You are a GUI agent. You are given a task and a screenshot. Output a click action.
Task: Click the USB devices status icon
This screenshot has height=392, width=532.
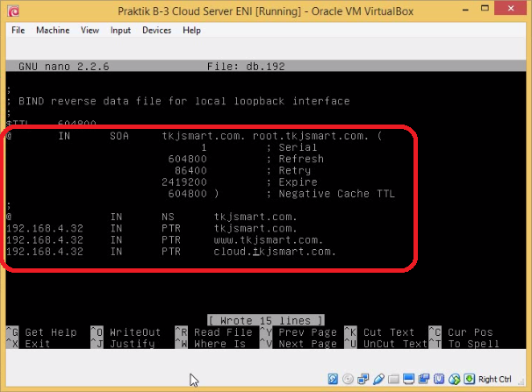coord(378,379)
